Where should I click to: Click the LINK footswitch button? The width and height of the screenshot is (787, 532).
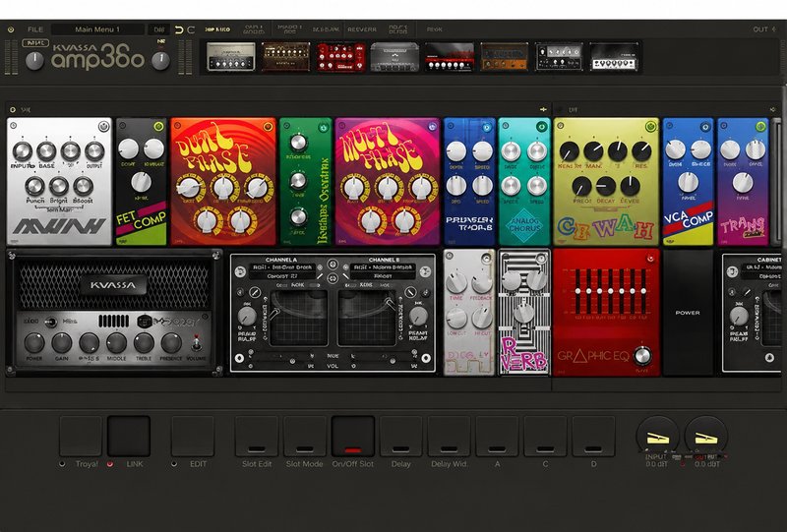pyautogui.click(x=129, y=437)
